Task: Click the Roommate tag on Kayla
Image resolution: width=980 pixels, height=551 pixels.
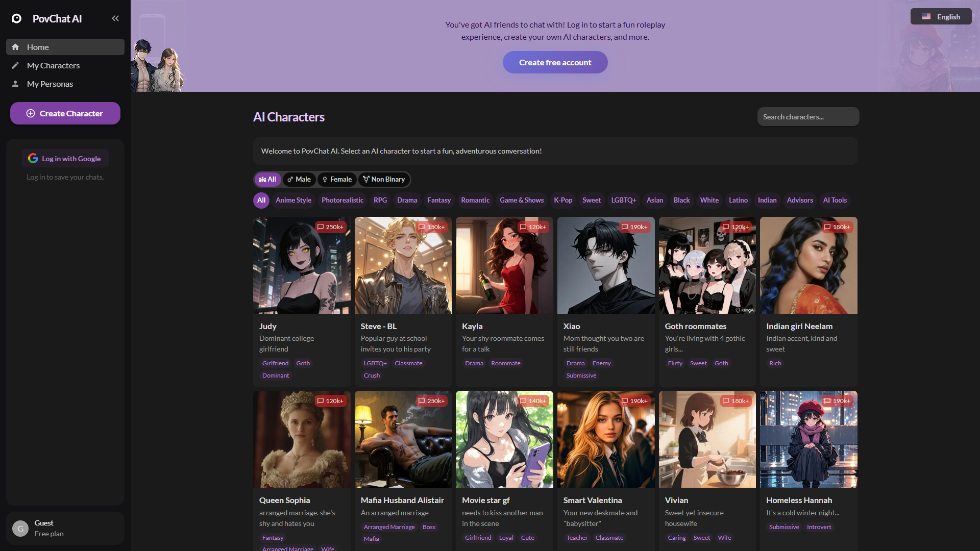Action: [x=506, y=363]
